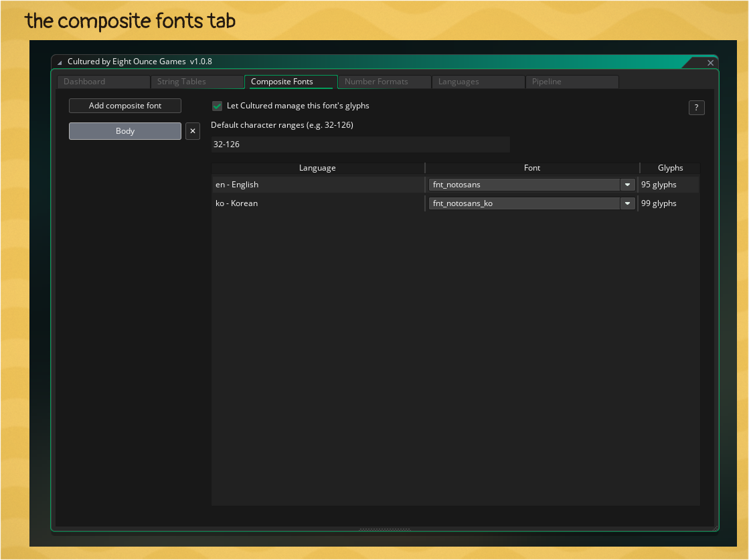Viewport: 749px width, 560px height.
Task: Switch to the String Tables tab
Action: coord(197,82)
